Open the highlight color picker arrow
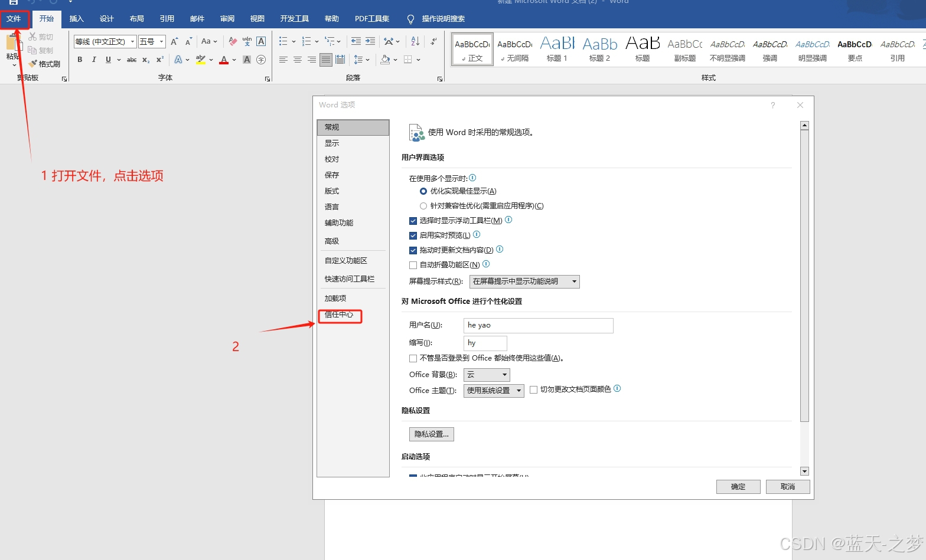 point(211,60)
